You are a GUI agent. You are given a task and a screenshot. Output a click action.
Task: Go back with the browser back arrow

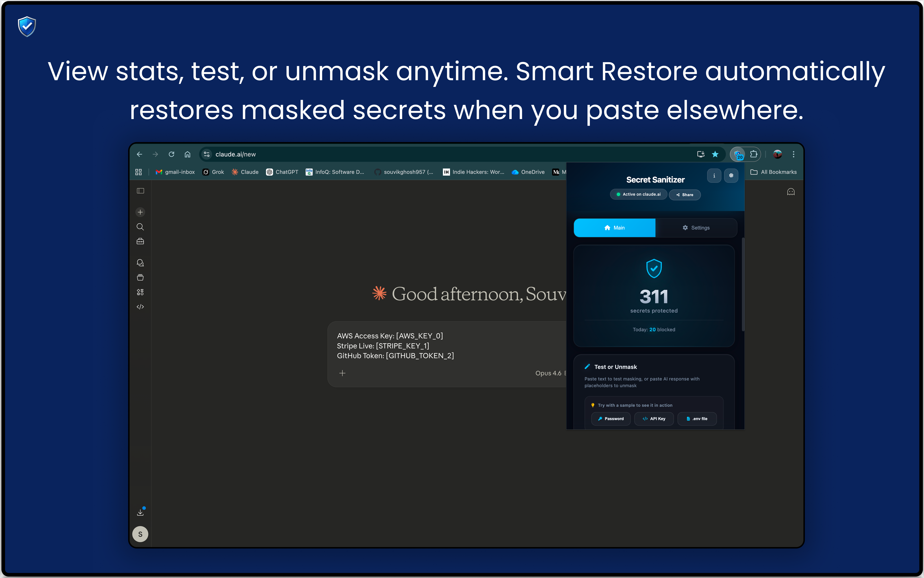click(139, 154)
